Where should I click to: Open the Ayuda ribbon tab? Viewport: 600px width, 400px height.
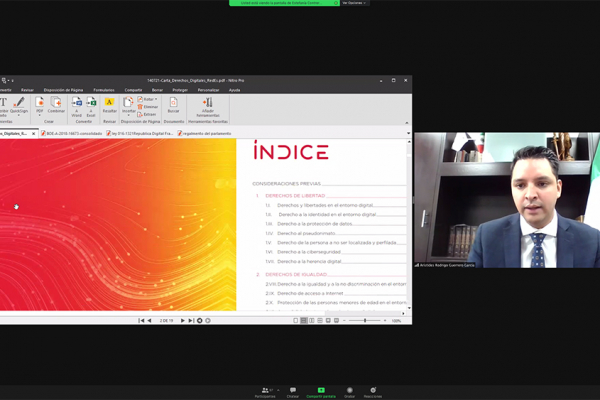(235, 90)
